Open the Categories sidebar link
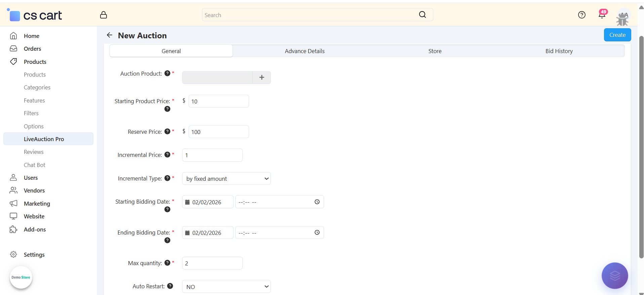Screen dimensions: 644x295 tap(37, 87)
